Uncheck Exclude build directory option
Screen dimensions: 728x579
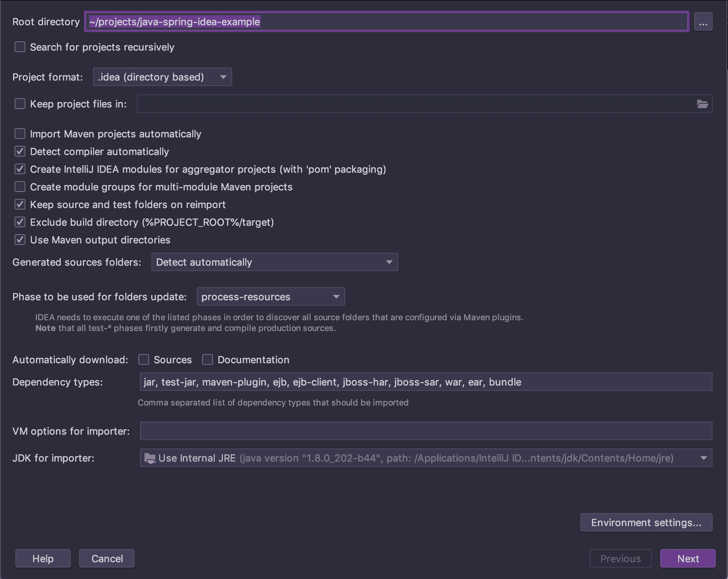(20, 222)
